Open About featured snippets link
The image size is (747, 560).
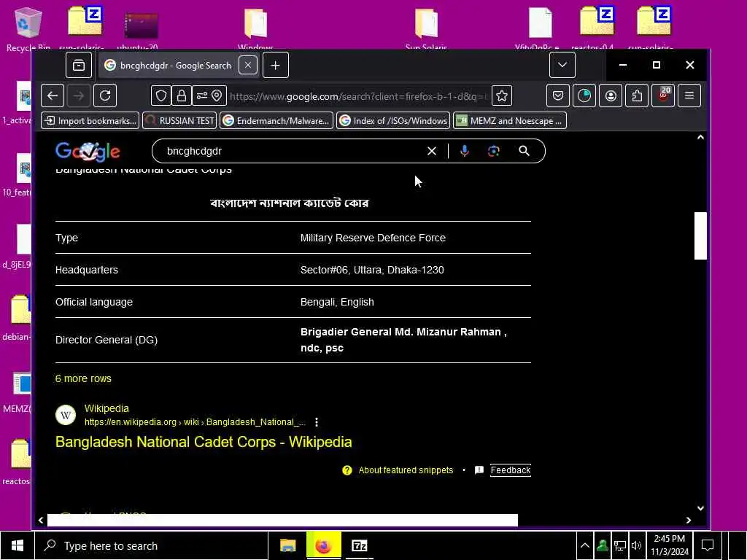point(406,470)
